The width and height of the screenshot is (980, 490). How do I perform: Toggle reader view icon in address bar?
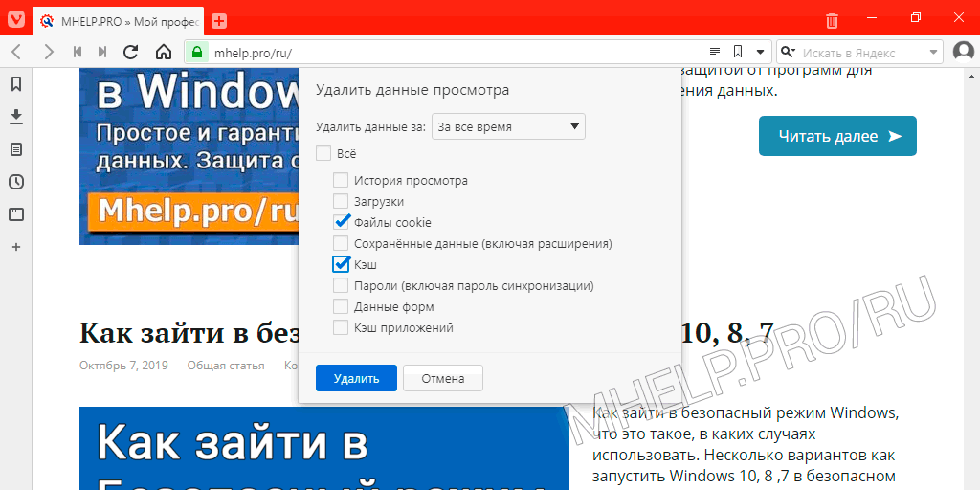coord(715,52)
